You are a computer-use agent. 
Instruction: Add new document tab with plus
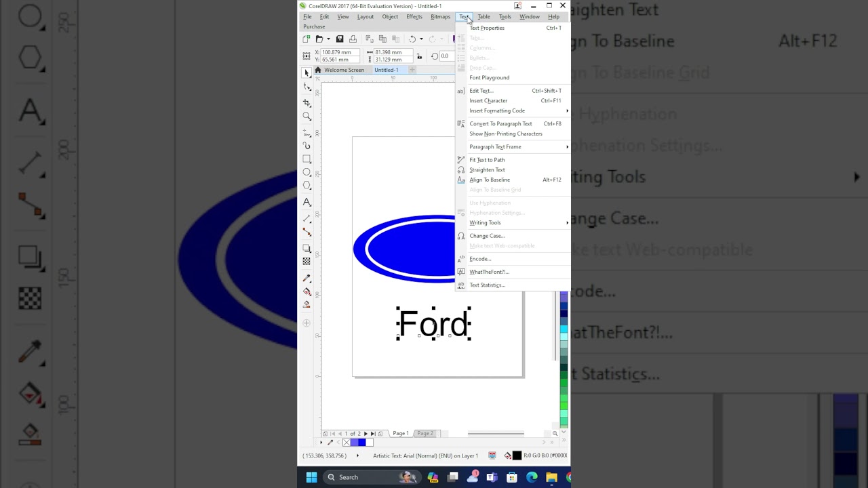411,70
